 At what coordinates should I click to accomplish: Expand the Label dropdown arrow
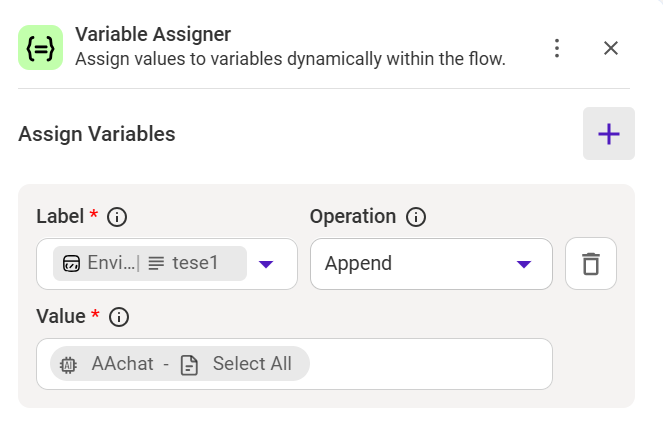[266, 264]
